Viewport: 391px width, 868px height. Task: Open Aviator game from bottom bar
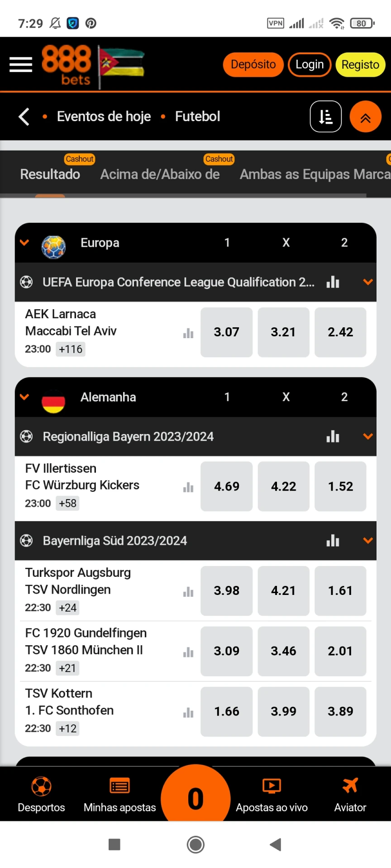pos(350,795)
